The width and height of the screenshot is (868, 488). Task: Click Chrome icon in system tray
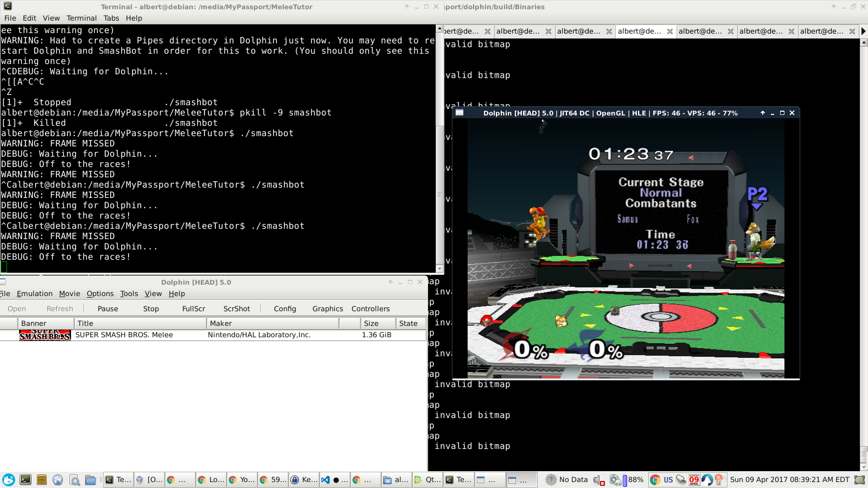[655, 480]
